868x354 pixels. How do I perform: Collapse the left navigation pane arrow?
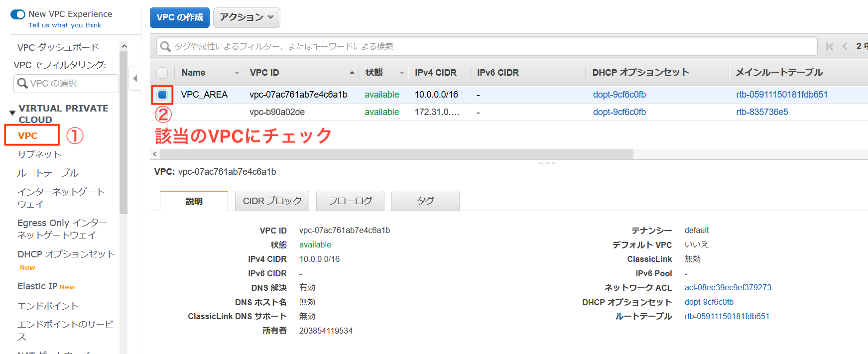[x=135, y=79]
